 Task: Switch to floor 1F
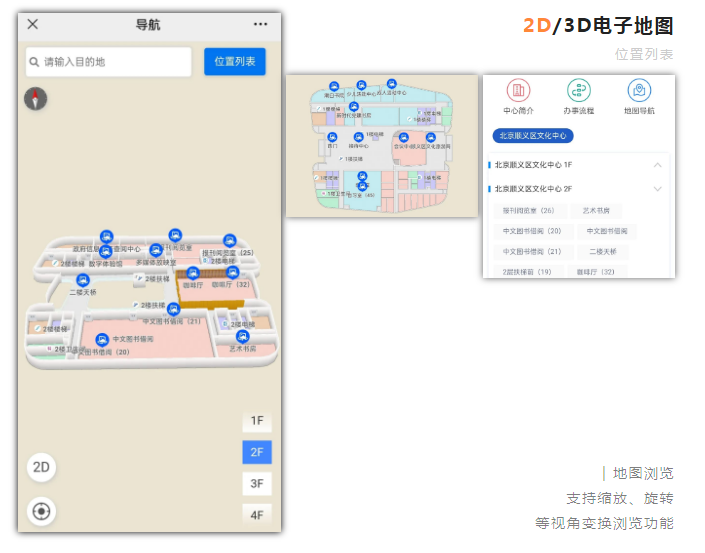[x=257, y=421]
